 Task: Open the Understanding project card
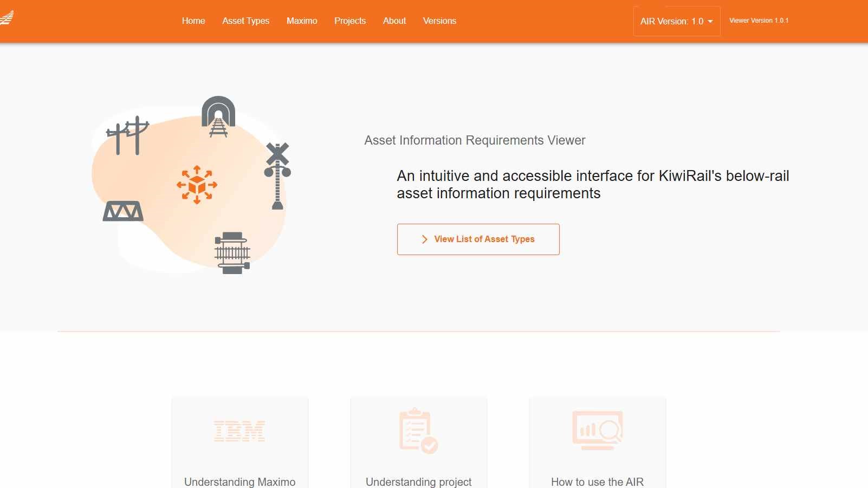pyautogui.click(x=419, y=443)
